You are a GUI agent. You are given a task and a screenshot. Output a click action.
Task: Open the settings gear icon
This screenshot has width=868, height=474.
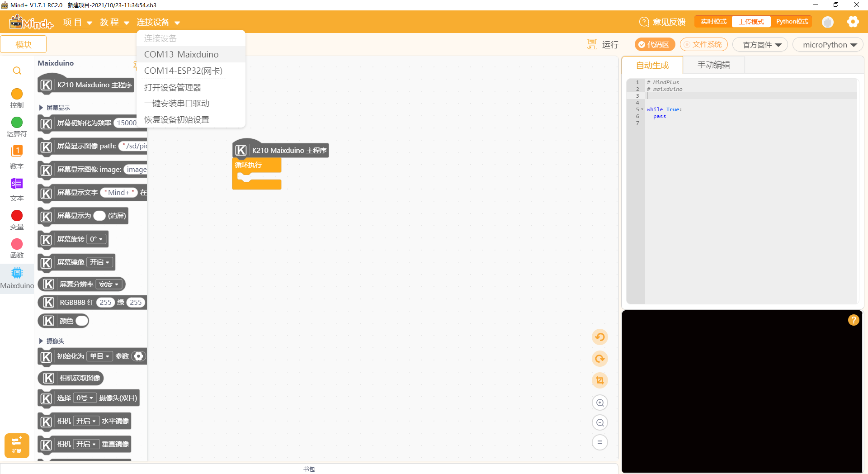pyautogui.click(x=853, y=22)
